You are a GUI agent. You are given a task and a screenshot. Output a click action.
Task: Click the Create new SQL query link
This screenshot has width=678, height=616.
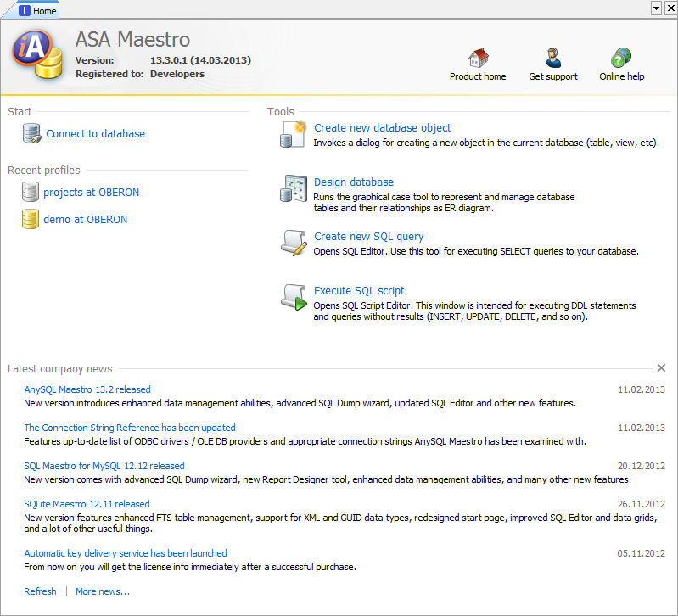click(369, 237)
